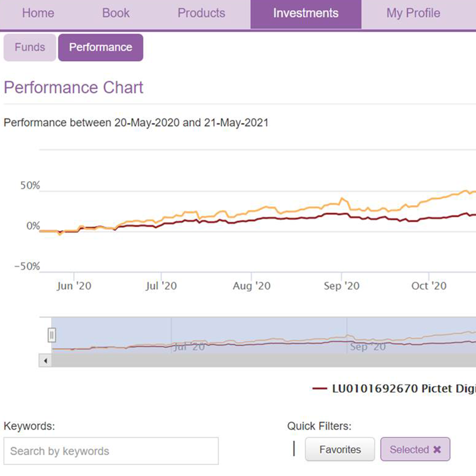Open the Products tab

click(201, 13)
